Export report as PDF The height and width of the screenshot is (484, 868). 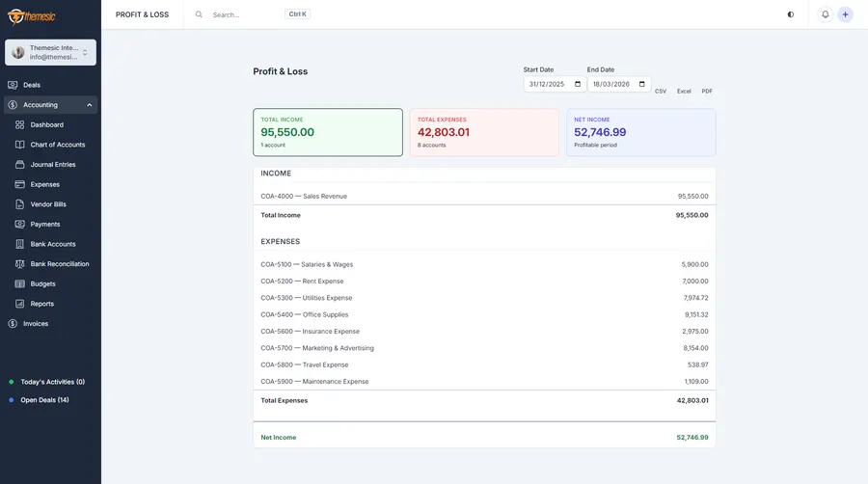(x=707, y=92)
